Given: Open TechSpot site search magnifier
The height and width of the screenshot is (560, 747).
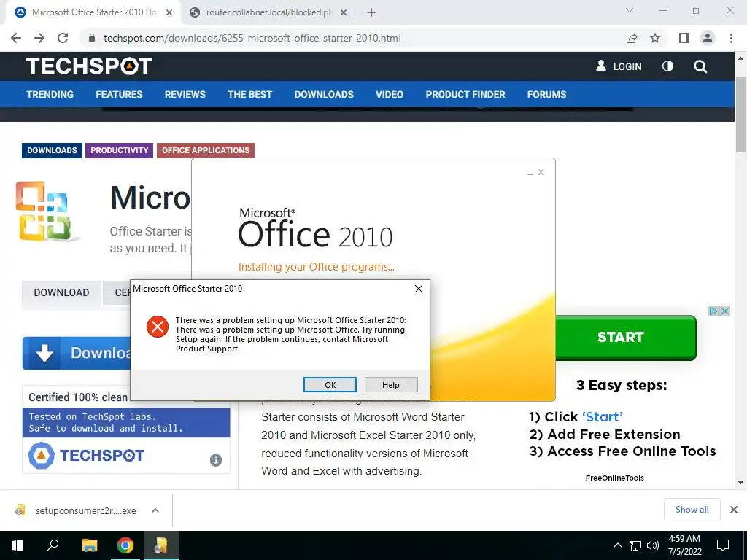Looking at the screenshot, I should coord(700,66).
